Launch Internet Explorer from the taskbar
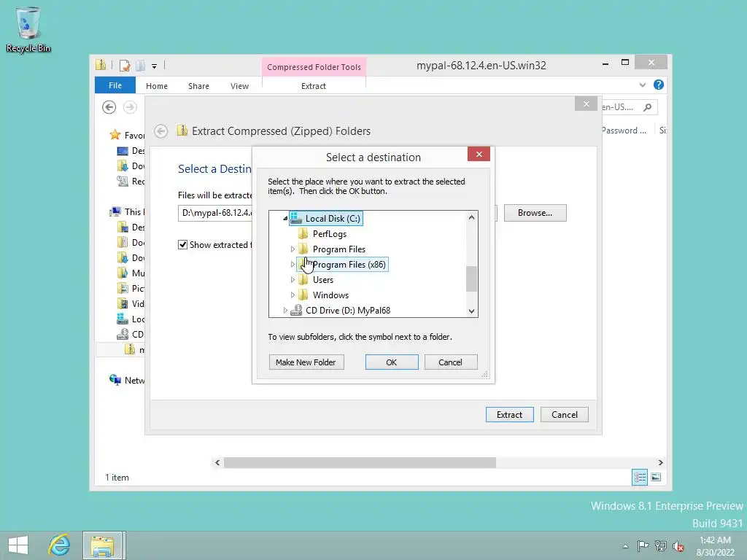 pos(59,545)
